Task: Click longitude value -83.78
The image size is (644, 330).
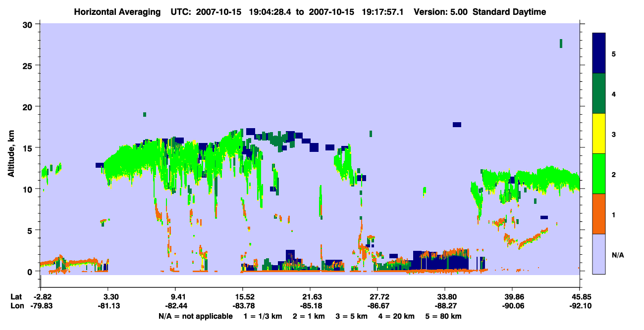Action: (243, 306)
